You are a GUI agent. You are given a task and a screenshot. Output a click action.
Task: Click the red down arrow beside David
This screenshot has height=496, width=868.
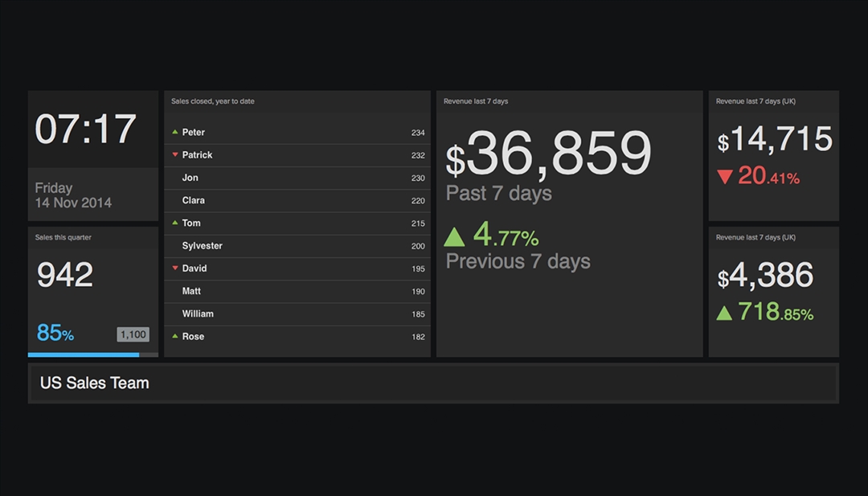coord(174,268)
